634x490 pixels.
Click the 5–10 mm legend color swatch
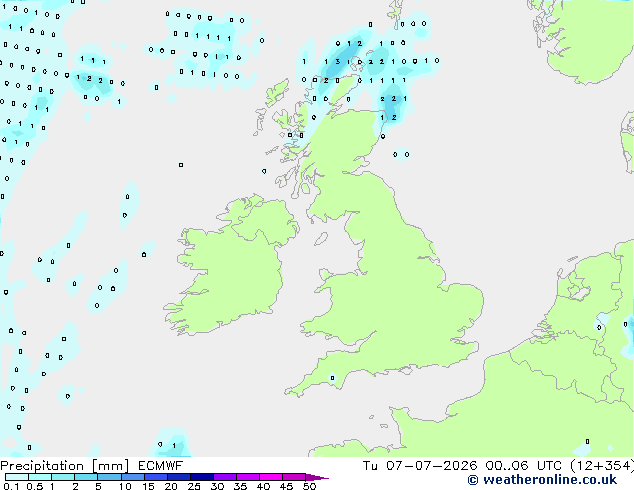tap(109, 477)
